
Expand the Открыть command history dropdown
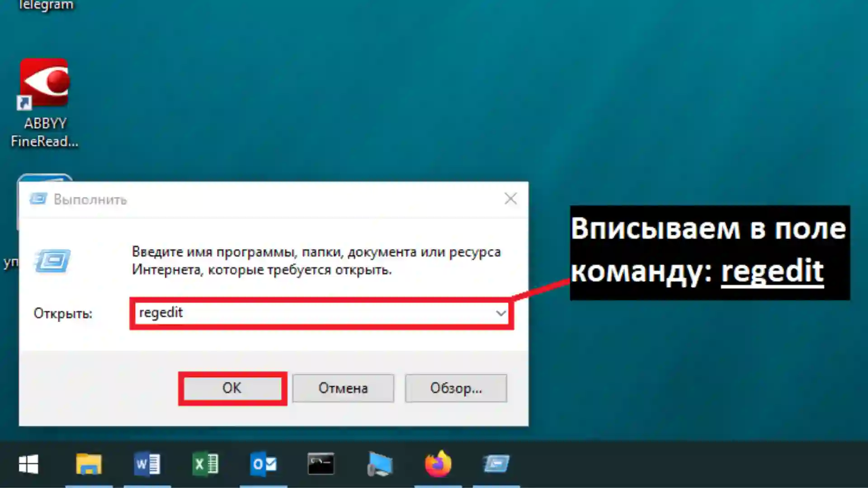(x=500, y=313)
